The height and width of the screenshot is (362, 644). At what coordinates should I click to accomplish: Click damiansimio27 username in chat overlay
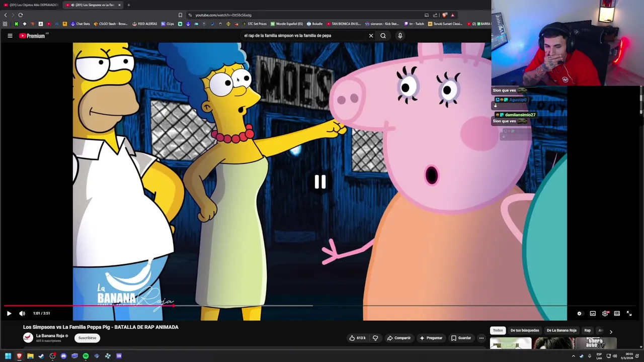tap(520, 115)
